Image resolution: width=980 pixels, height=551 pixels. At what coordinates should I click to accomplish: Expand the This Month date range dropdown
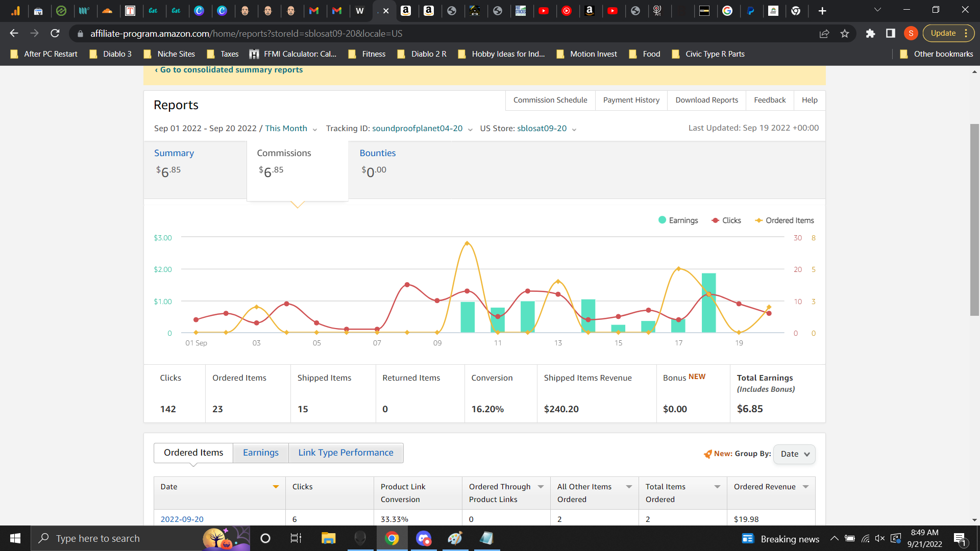click(x=291, y=129)
